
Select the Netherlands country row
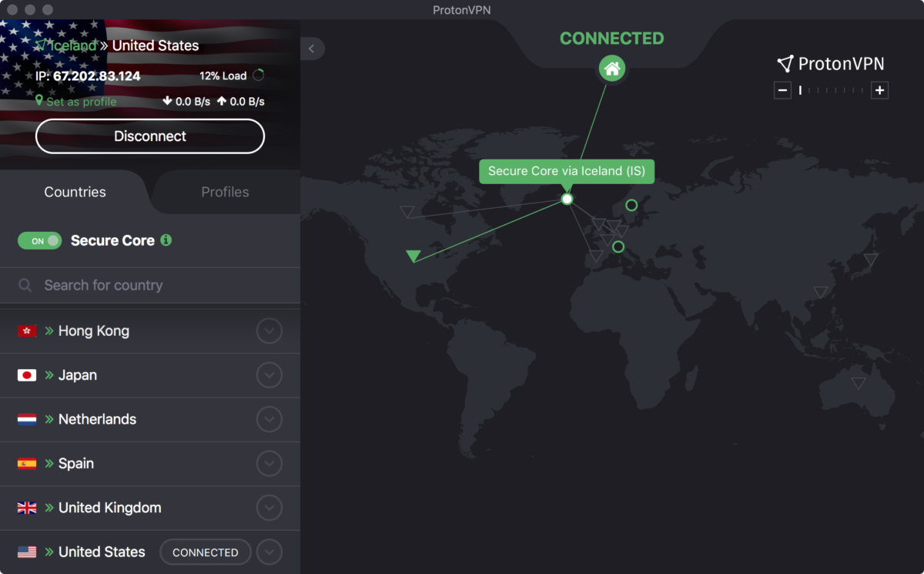pyautogui.click(x=150, y=419)
